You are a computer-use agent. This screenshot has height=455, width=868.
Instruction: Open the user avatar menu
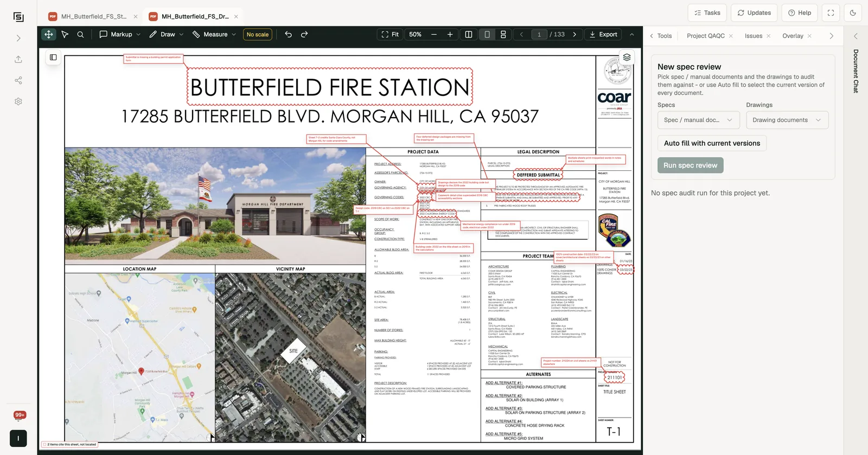[x=18, y=438]
